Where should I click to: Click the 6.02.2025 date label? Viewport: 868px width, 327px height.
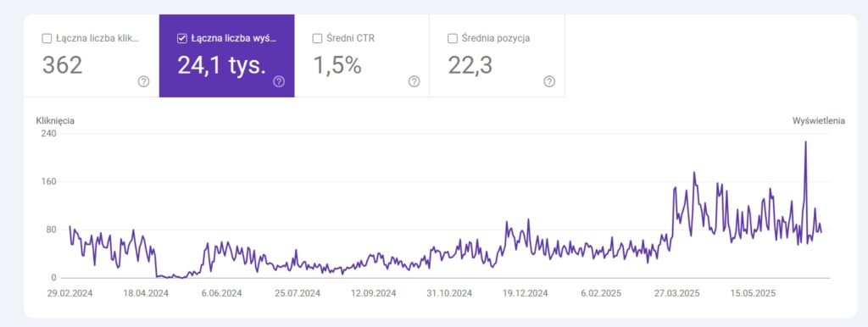[601, 293]
